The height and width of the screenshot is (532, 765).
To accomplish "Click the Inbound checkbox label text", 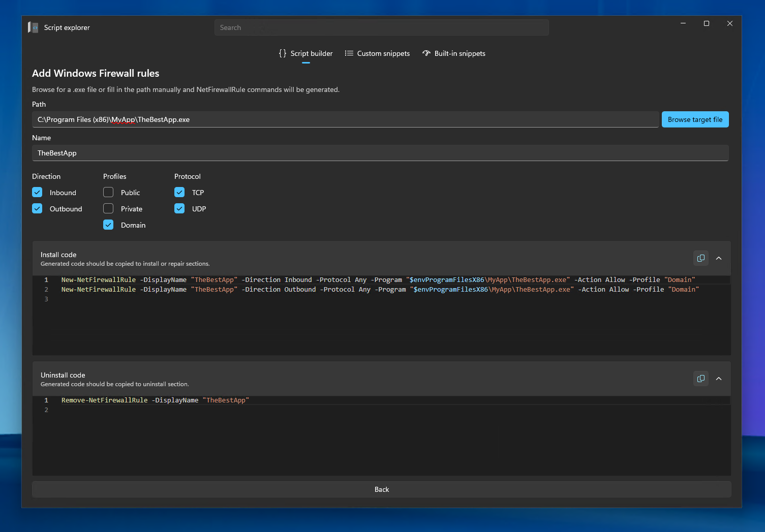I will (63, 193).
